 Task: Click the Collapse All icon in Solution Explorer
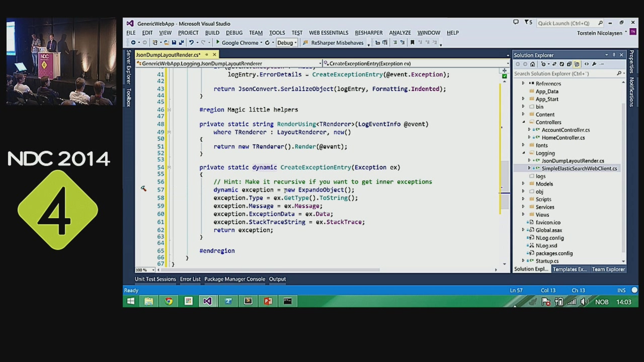coord(569,64)
